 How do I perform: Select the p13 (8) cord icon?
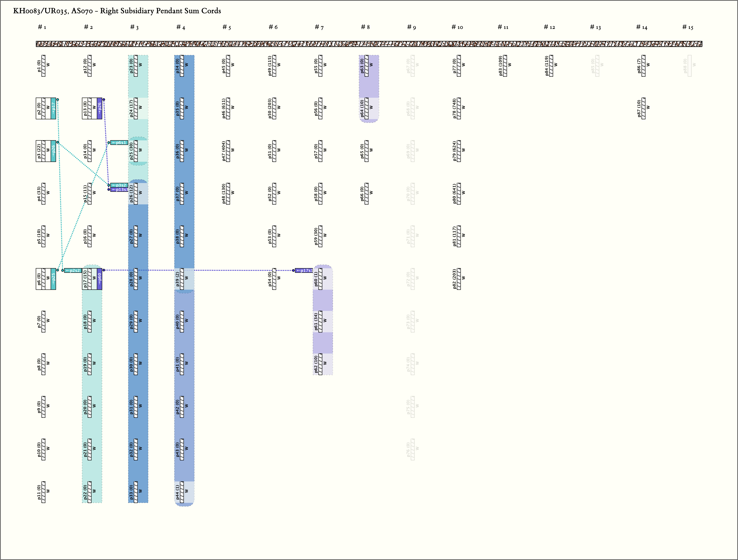(89, 109)
